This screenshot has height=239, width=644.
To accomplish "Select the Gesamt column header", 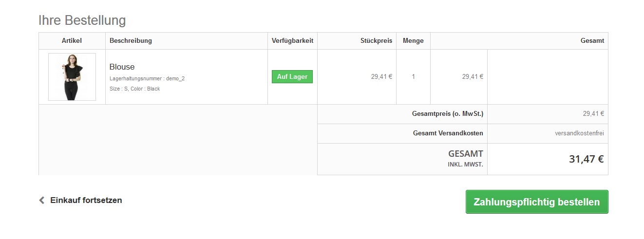I will (592, 41).
